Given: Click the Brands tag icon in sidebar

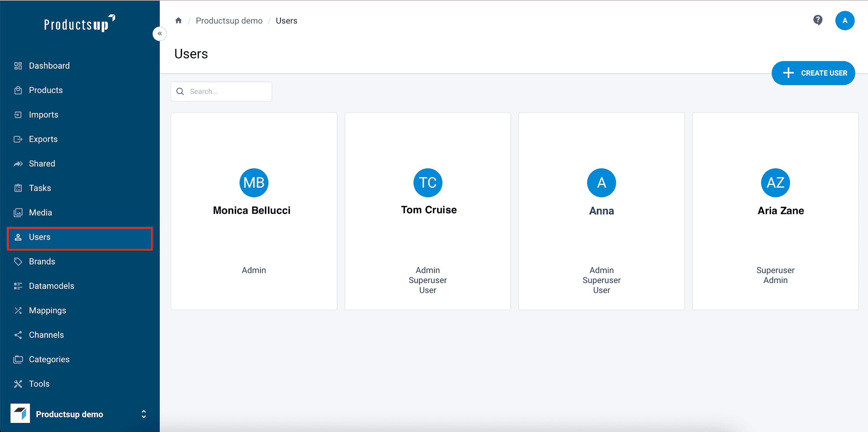Looking at the screenshot, I should coord(18,261).
